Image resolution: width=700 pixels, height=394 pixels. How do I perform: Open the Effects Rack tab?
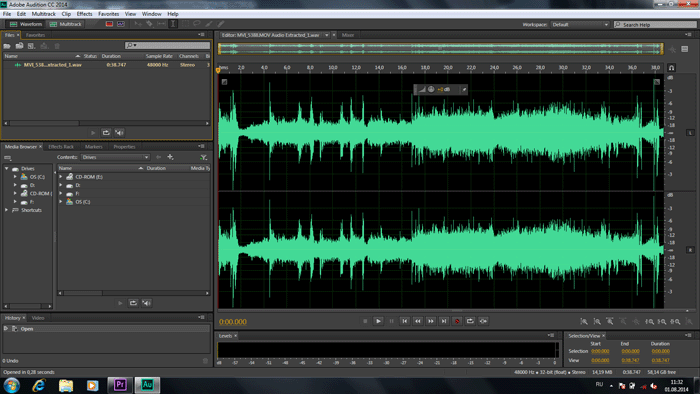coord(61,146)
